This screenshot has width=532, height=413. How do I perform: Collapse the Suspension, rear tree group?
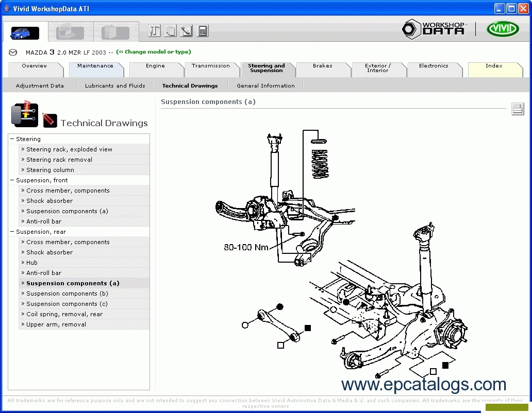(12, 232)
